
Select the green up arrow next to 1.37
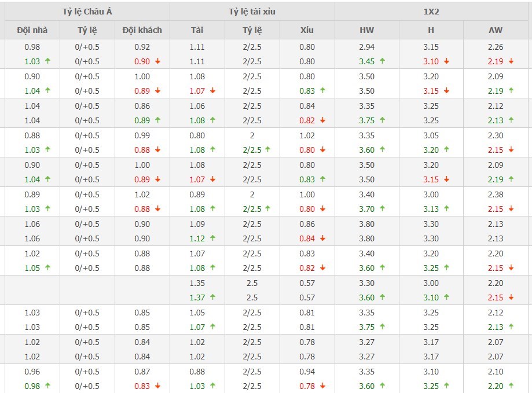[212, 297]
